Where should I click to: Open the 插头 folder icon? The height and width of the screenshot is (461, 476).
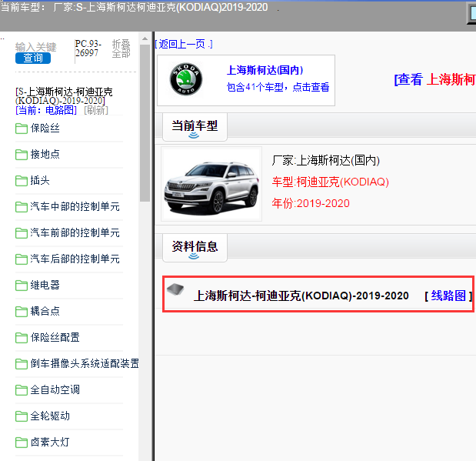tap(22, 181)
